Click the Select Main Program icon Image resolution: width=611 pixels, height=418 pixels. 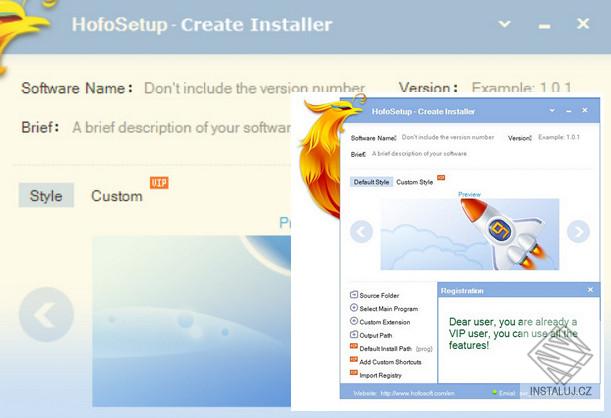[x=354, y=308]
